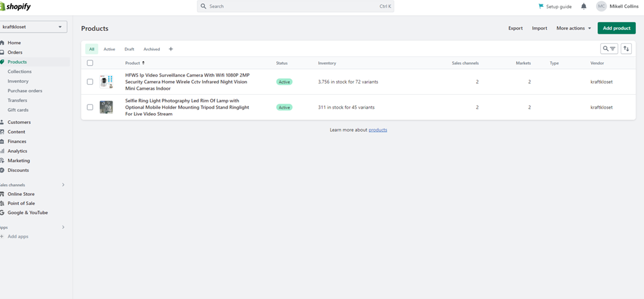The image size is (644, 299).
Task: Click the Finances bank icon
Action: click(2, 142)
